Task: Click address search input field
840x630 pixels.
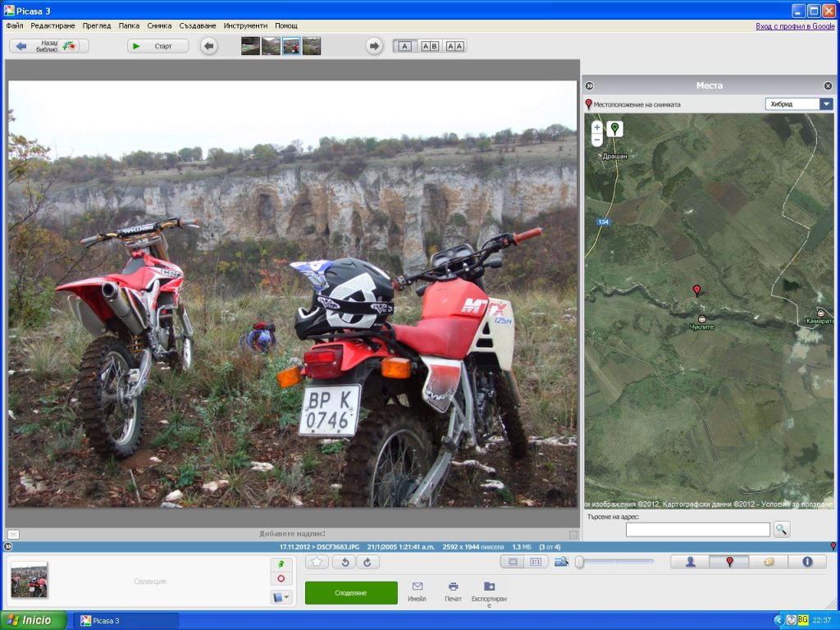Action: point(697,529)
